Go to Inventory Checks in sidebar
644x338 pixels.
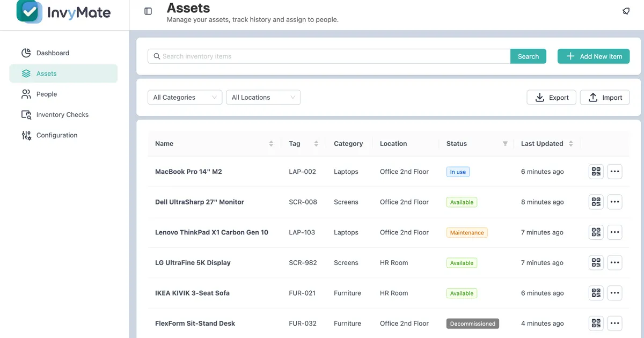[x=62, y=115]
